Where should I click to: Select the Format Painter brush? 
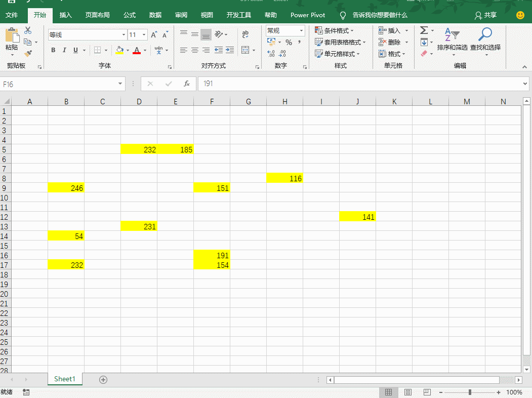click(x=28, y=54)
